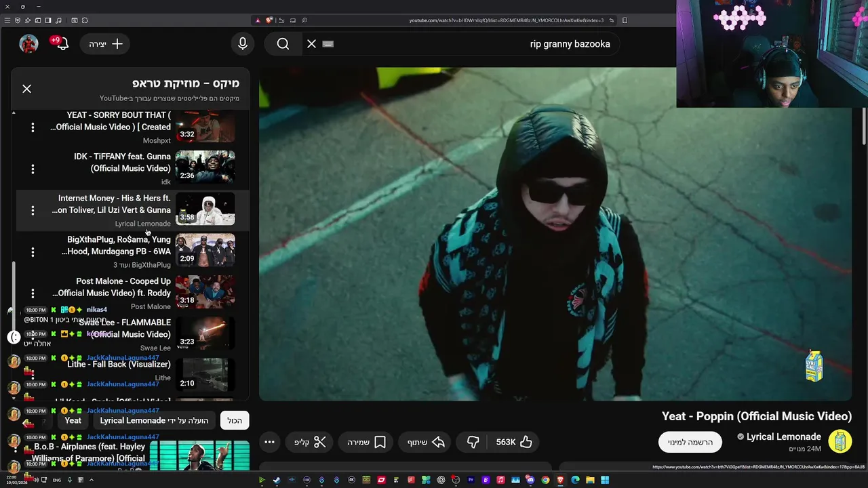The image size is (868, 488).
Task: Open the browser music note playlist icon
Action: [58, 20]
